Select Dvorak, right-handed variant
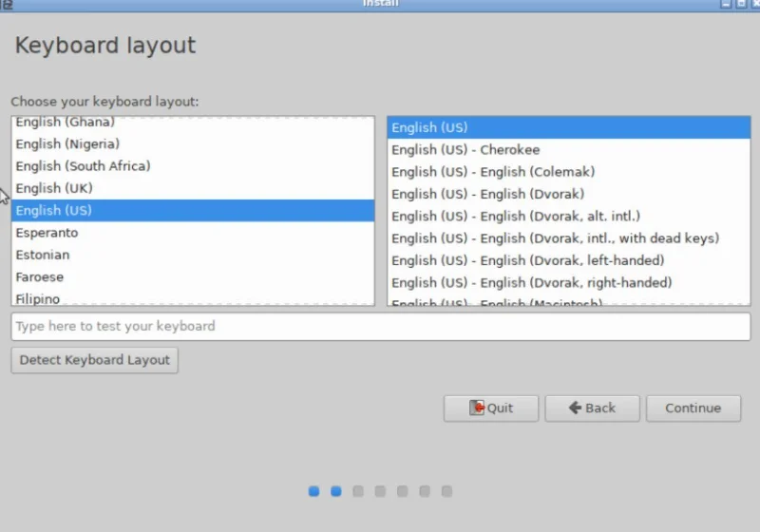The width and height of the screenshot is (760, 532). pyautogui.click(x=568, y=283)
